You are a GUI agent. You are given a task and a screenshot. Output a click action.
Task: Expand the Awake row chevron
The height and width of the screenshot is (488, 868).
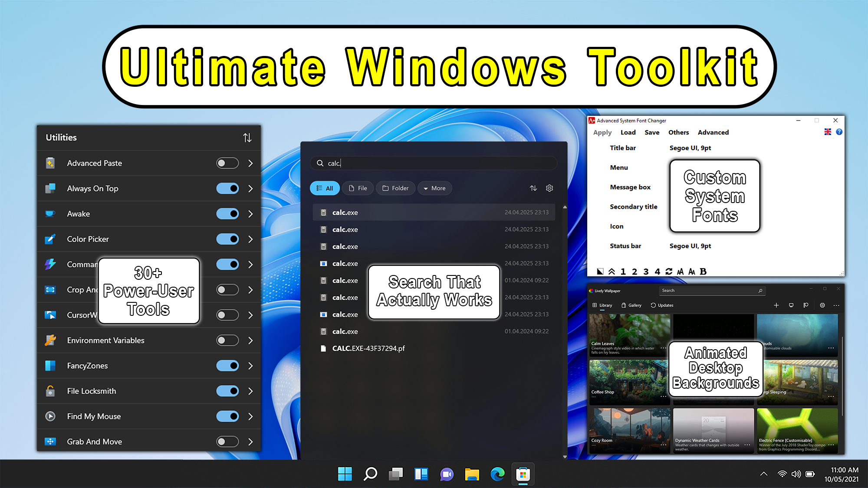click(250, 213)
